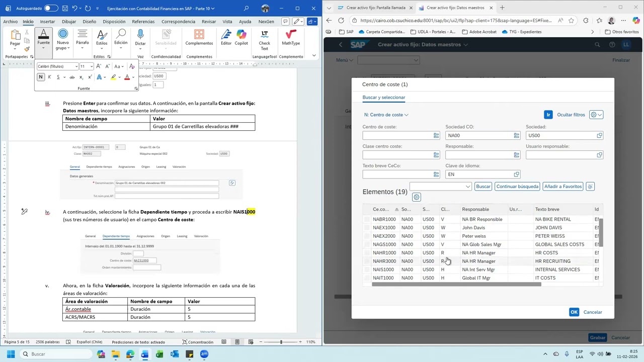Click Ocultar filtros link

point(571,115)
